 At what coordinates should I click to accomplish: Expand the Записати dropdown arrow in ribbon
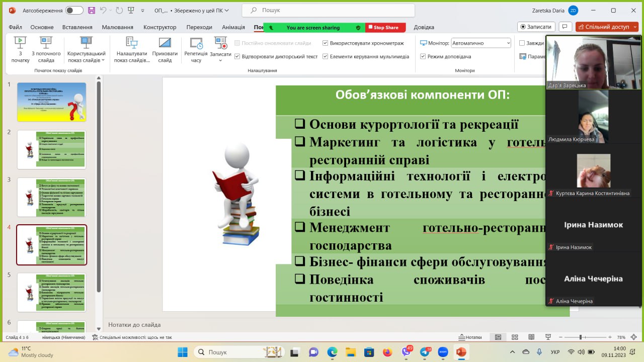[x=220, y=61]
